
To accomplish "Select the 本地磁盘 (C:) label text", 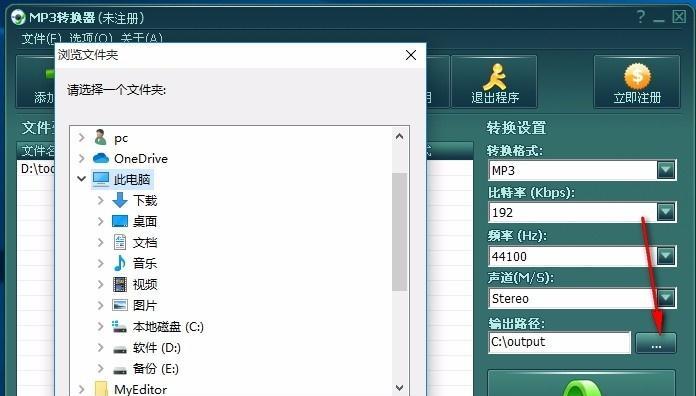I will coord(168,327).
